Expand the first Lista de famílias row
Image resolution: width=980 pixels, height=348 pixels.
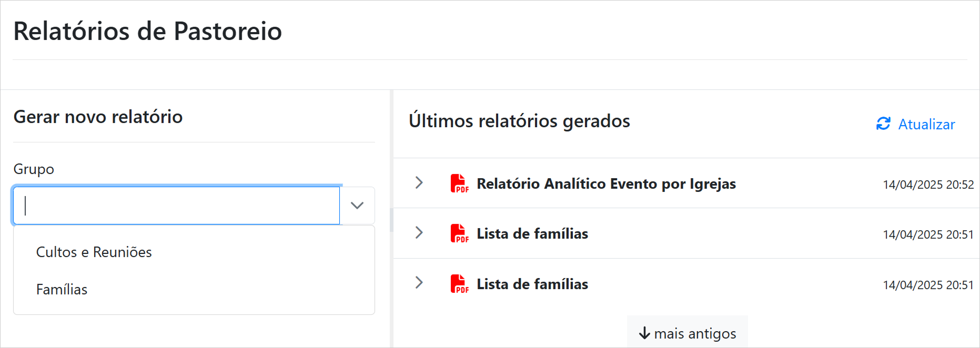(x=419, y=232)
